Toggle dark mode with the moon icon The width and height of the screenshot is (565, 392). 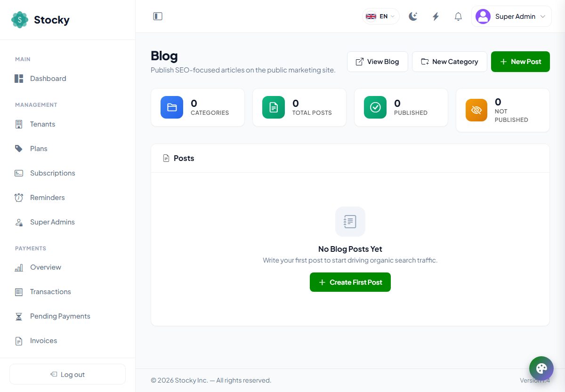(x=413, y=16)
